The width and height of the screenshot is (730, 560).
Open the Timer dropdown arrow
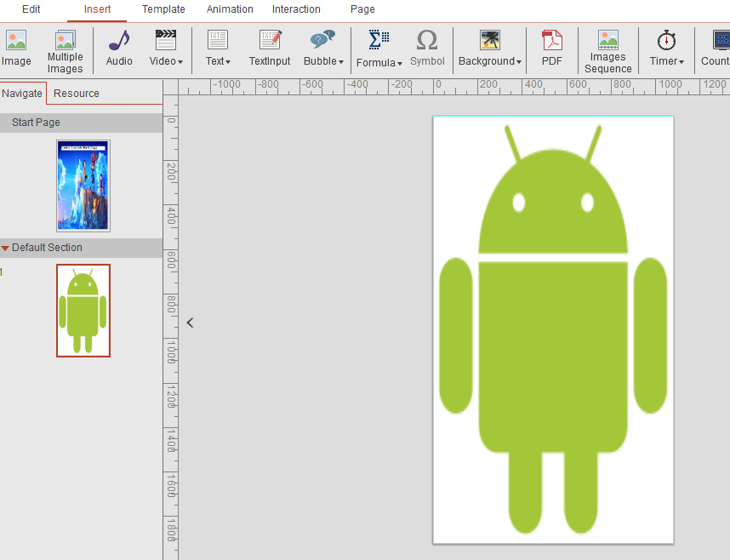pos(682,62)
